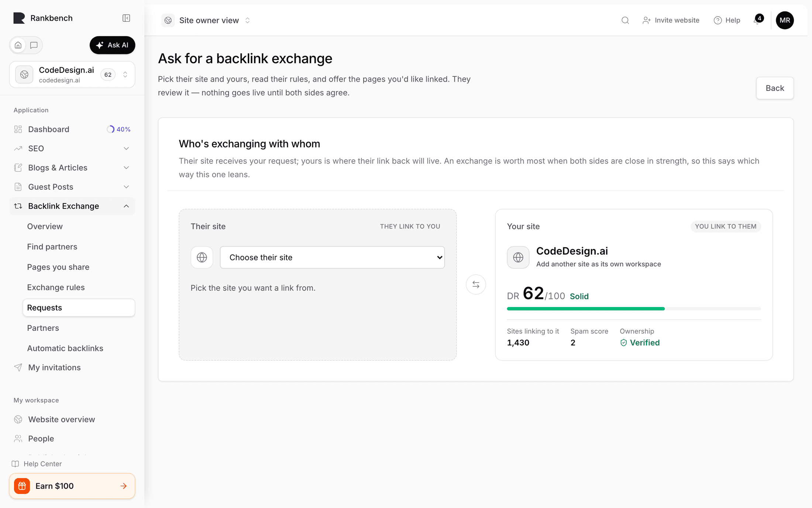Image resolution: width=812 pixels, height=508 pixels.
Task: Click the globe icon beside Choose their site
Action: coord(202,258)
